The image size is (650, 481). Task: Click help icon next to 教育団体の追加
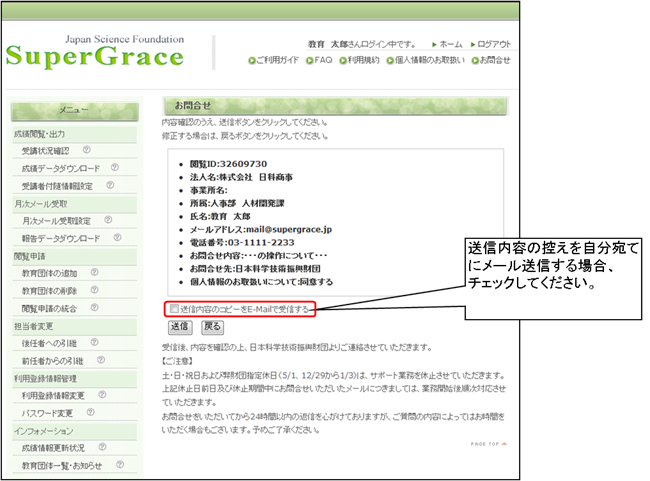click(x=92, y=273)
